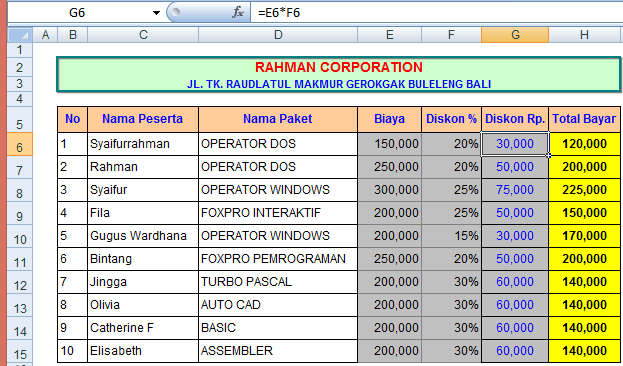This screenshot has width=623, height=366.
Task: Click the Select All corner button
Action: tap(20, 35)
